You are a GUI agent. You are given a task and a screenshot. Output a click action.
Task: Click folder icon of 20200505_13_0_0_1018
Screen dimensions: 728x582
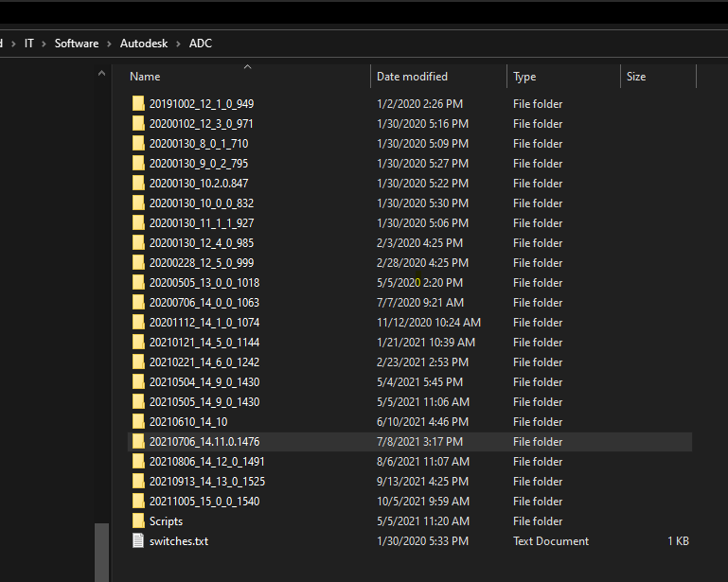(138, 283)
